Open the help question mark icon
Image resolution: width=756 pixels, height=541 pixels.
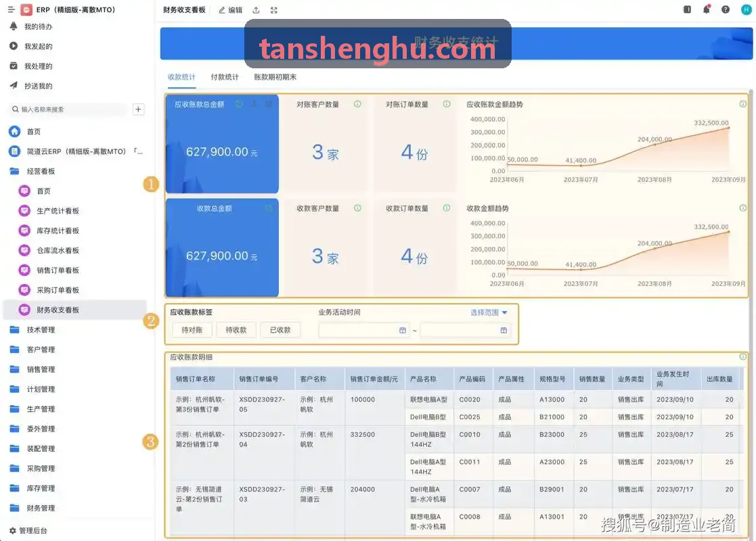click(725, 9)
